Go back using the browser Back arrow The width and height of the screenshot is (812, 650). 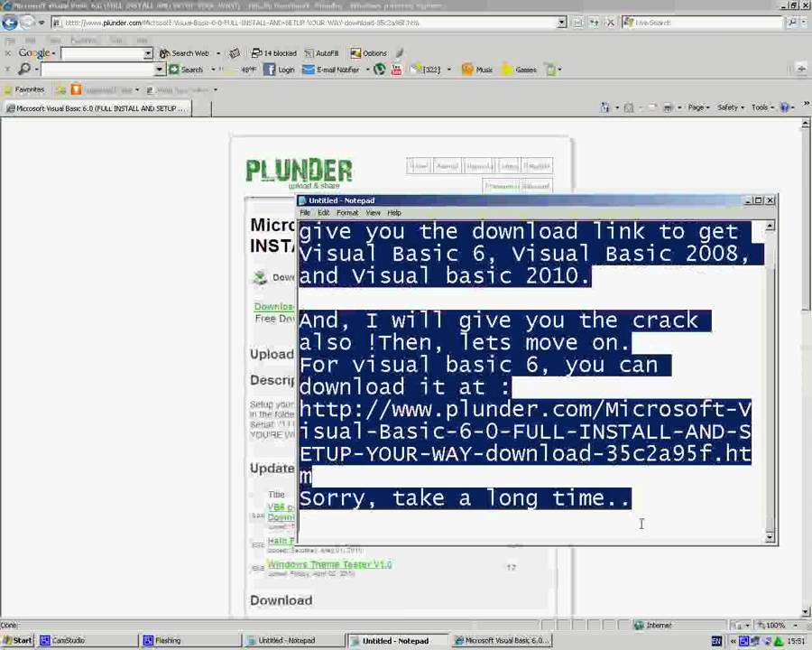(9, 23)
